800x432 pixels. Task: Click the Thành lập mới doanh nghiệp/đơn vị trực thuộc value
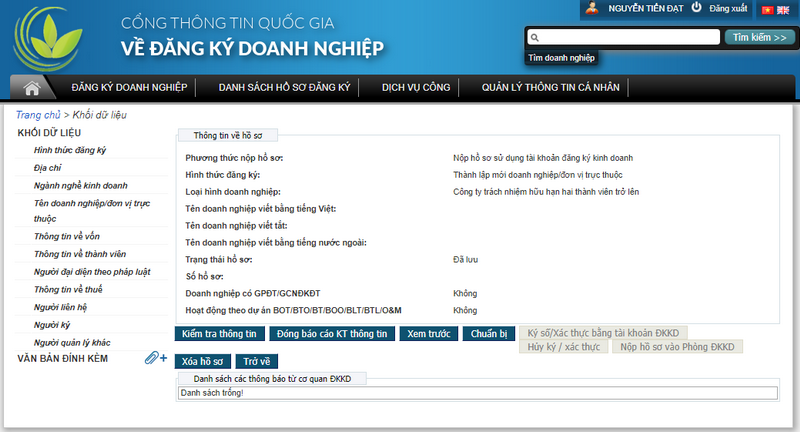(x=538, y=175)
